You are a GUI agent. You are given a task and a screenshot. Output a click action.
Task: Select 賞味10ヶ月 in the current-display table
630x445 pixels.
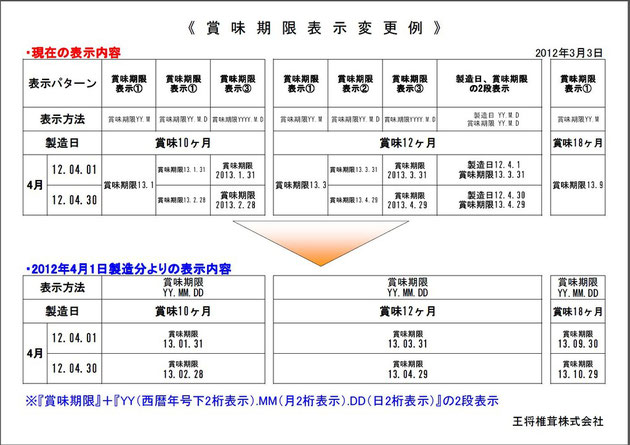183,143
